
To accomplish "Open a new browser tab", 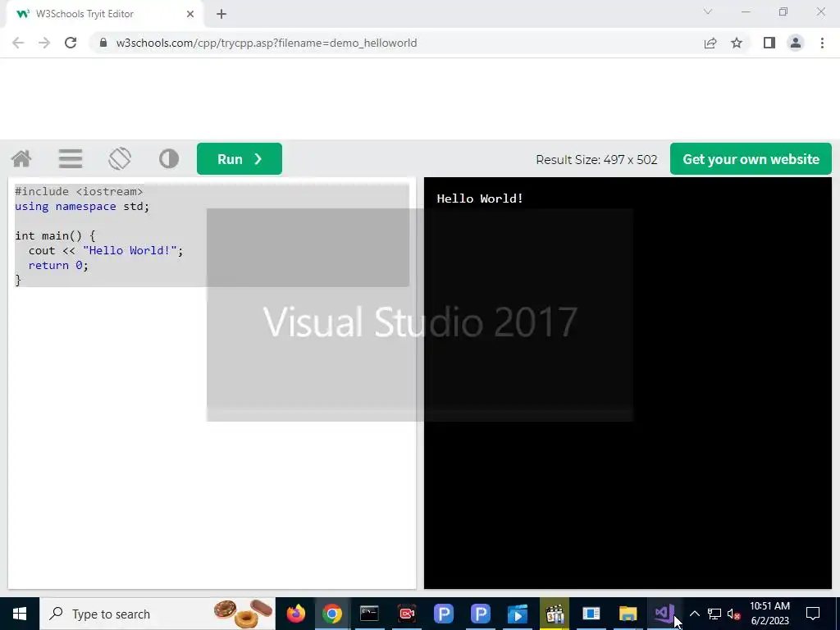I will click(x=221, y=15).
